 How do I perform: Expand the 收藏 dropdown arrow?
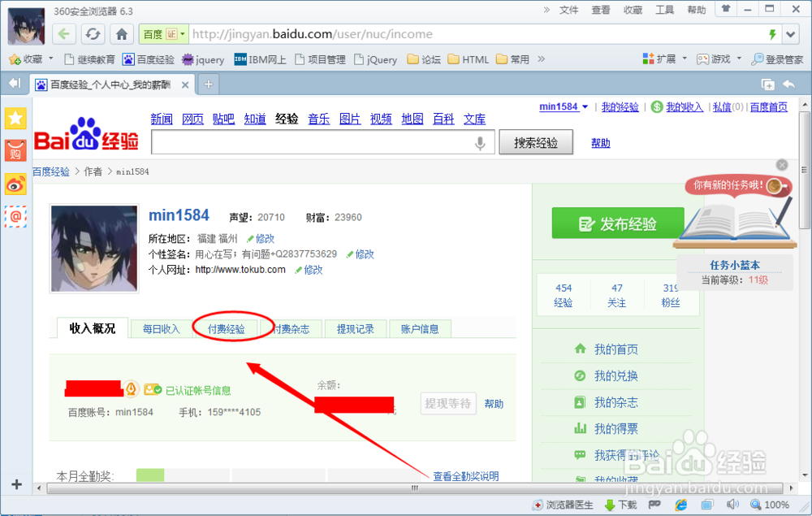tap(50, 59)
